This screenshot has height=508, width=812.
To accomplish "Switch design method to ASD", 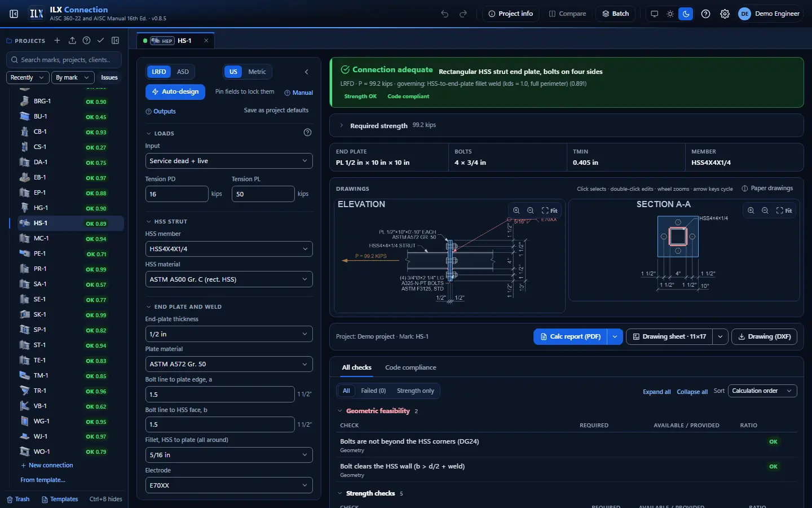I will tap(183, 72).
